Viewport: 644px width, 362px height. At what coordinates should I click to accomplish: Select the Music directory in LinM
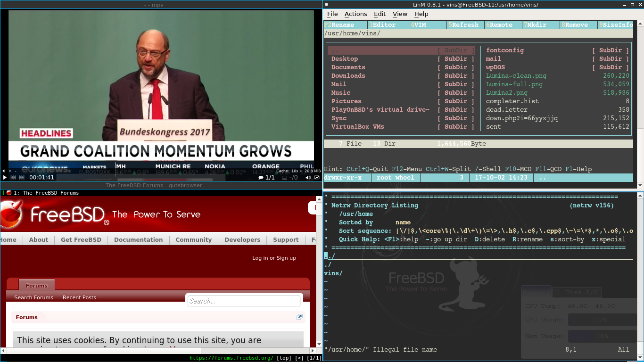tap(401, 93)
